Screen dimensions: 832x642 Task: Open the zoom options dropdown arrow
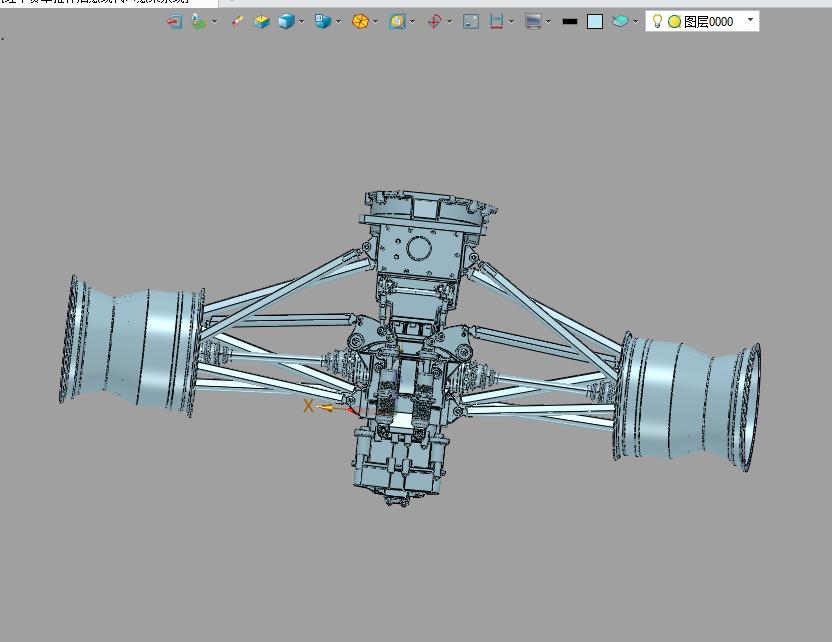[413, 22]
